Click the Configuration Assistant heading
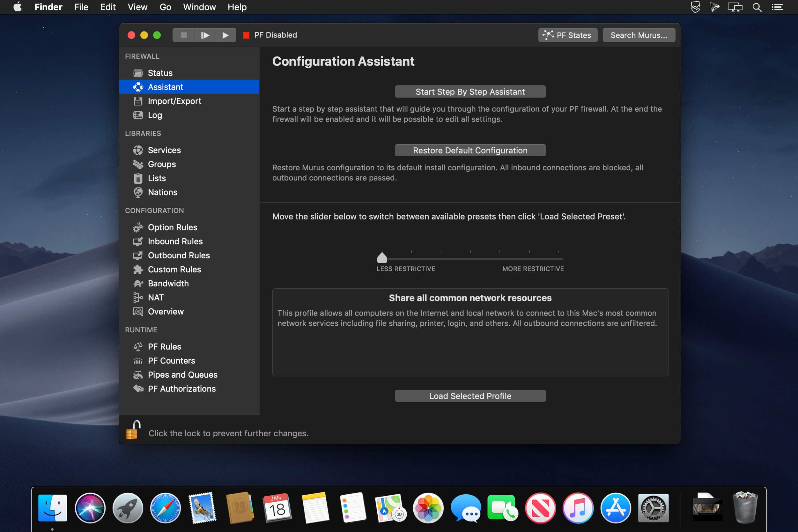The image size is (798, 532). [344, 62]
